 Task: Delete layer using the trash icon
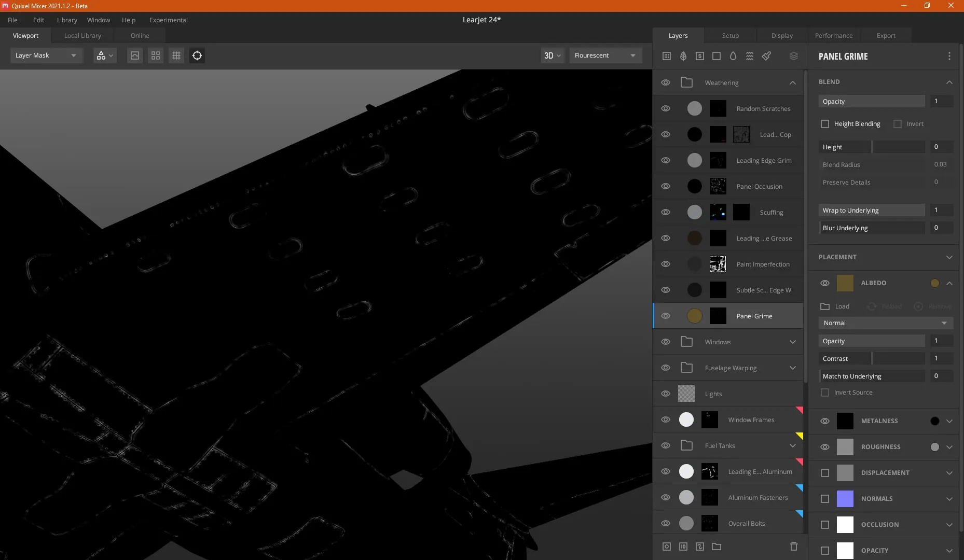point(793,547)
